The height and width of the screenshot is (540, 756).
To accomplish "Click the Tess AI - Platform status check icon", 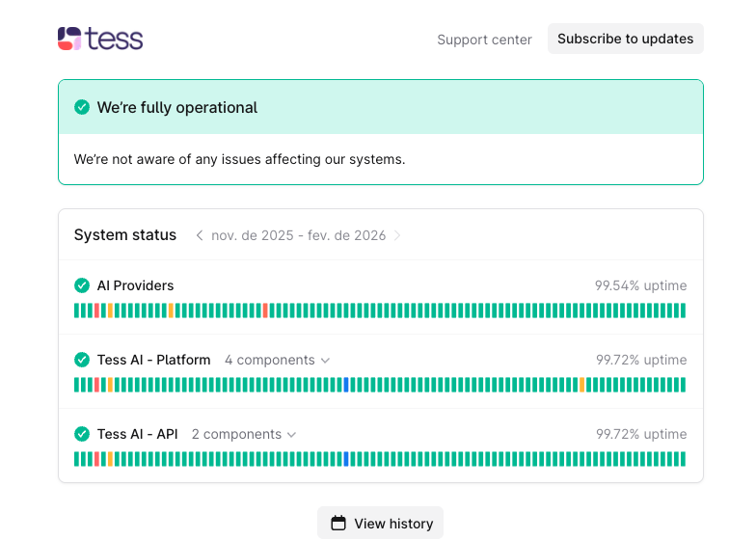I will [82, 360].
